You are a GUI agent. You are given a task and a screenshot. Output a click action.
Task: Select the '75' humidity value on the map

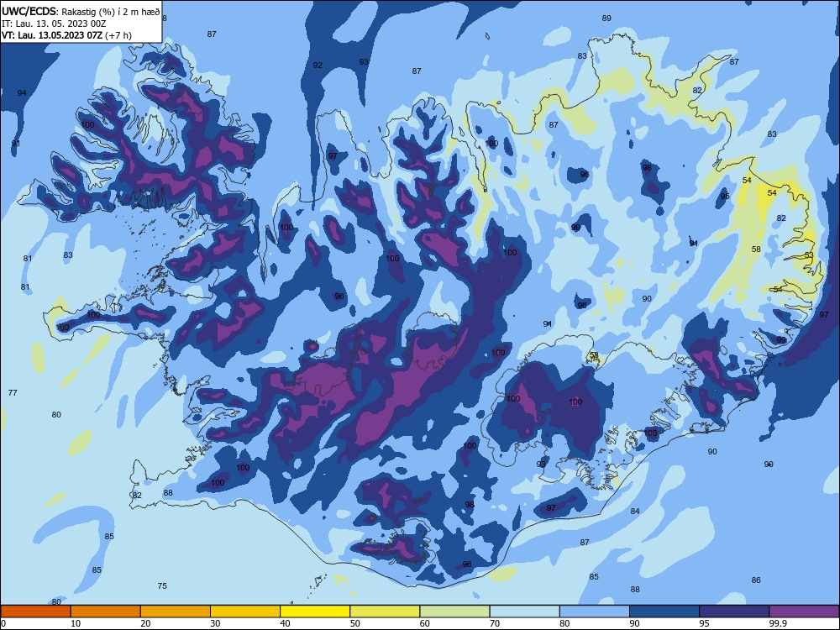click(162, 586)
